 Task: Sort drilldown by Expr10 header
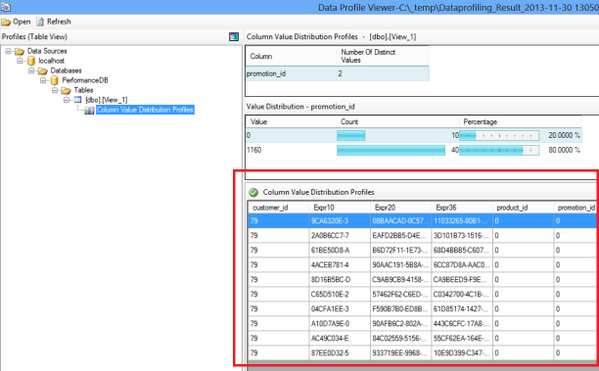[x=339, y=207]
